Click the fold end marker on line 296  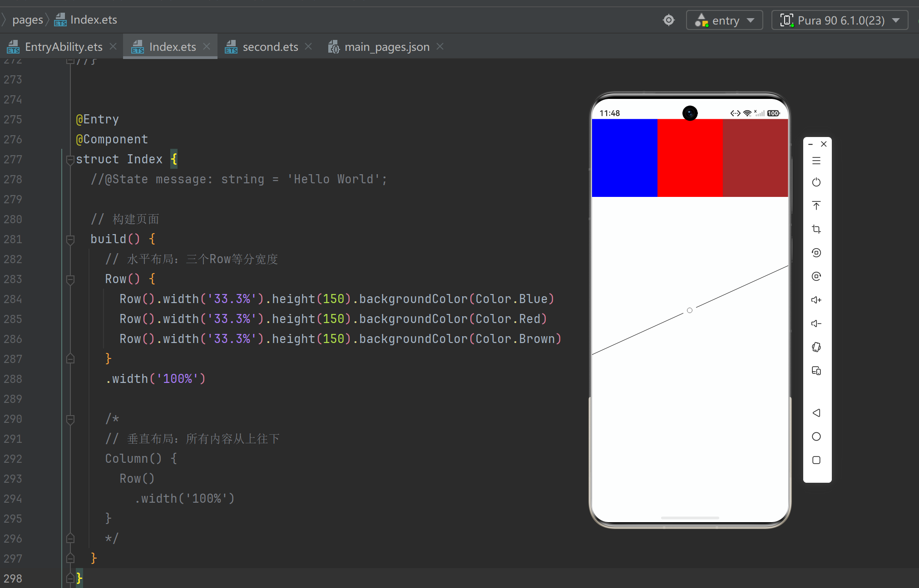click(70, 539)
